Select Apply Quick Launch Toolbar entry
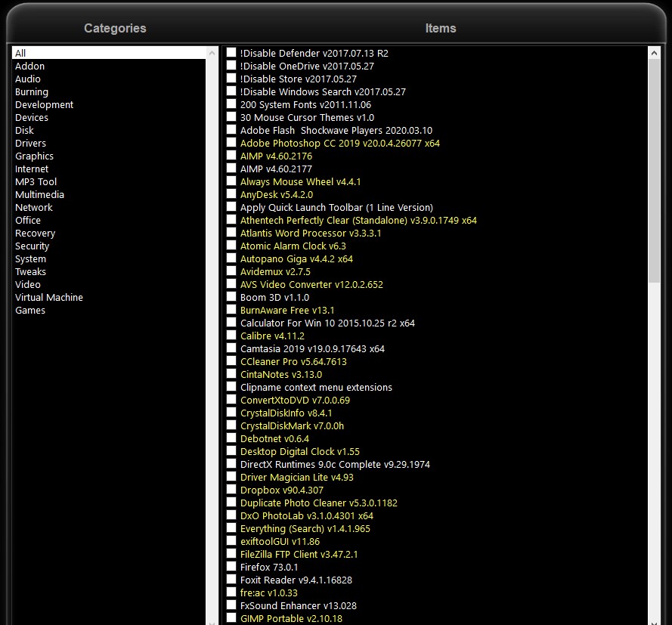Image resolution: width=672 pixels, height=625 pixels. (x=336, y=207)
